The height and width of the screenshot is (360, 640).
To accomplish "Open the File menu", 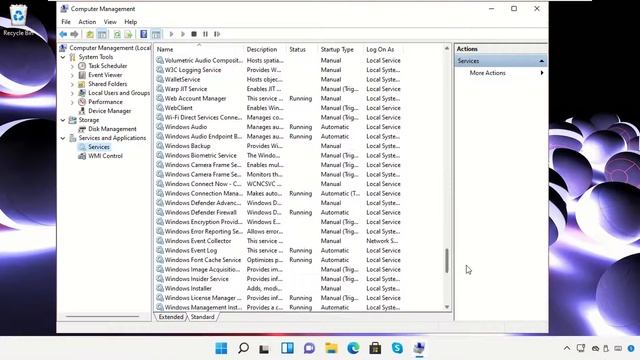I will point(66,22).
